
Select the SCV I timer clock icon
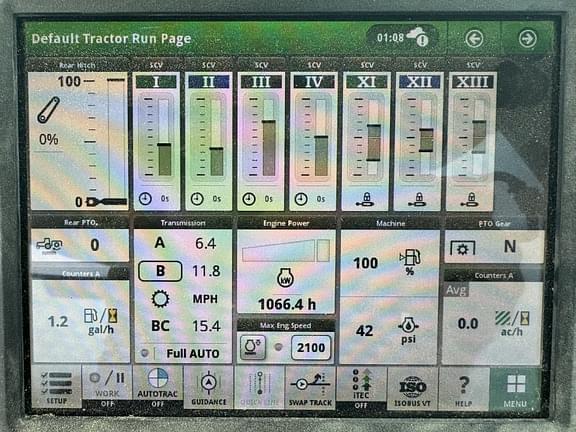pos(145,199)
